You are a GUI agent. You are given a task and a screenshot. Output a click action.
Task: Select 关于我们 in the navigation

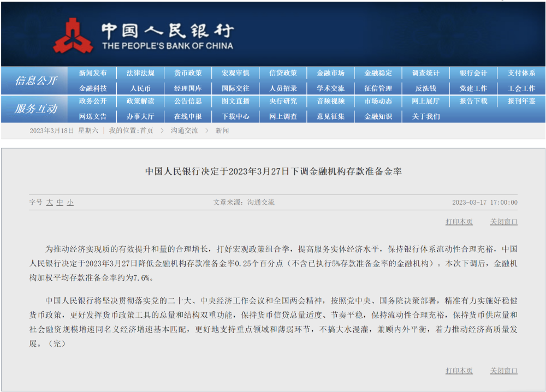[425, 116]
